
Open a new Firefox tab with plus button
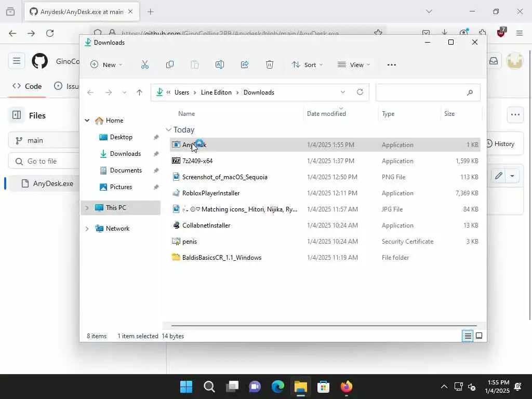tap(150, 12)
